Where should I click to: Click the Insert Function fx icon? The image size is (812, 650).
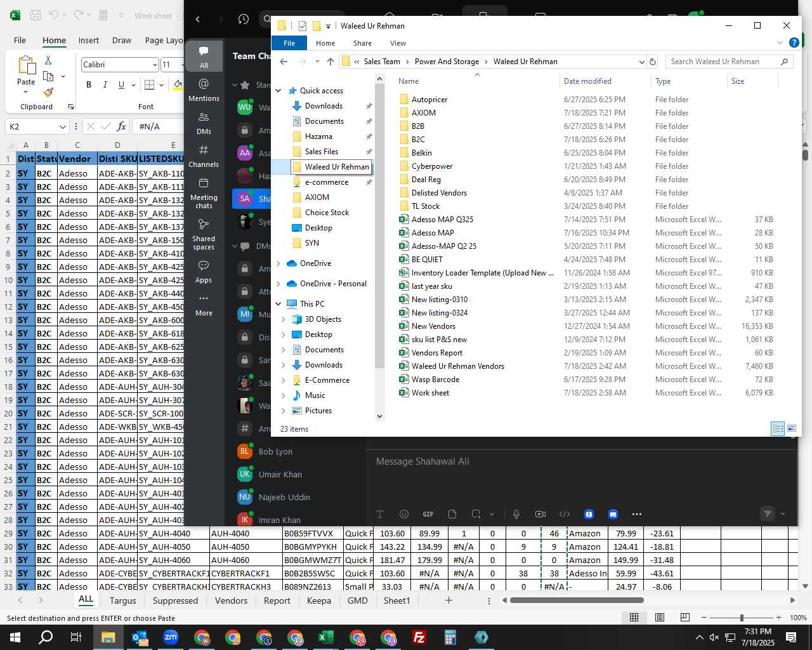point(122,126)
